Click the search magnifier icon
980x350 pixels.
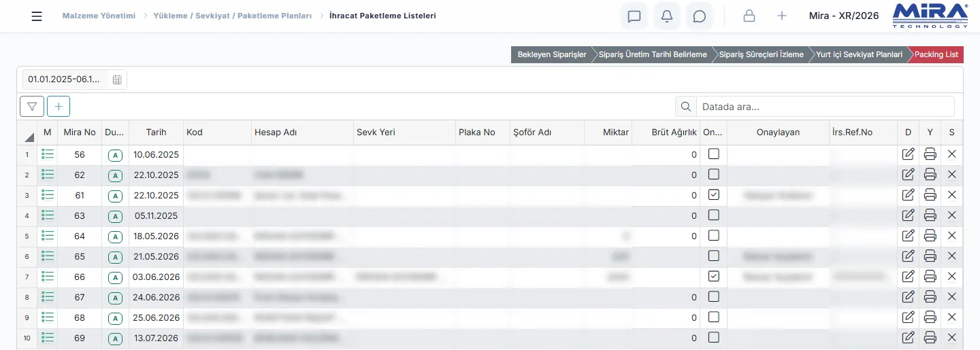point(686,107)
